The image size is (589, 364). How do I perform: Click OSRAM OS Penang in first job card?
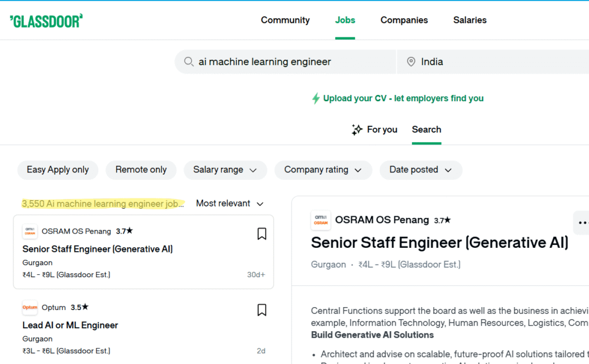(77, 231)
